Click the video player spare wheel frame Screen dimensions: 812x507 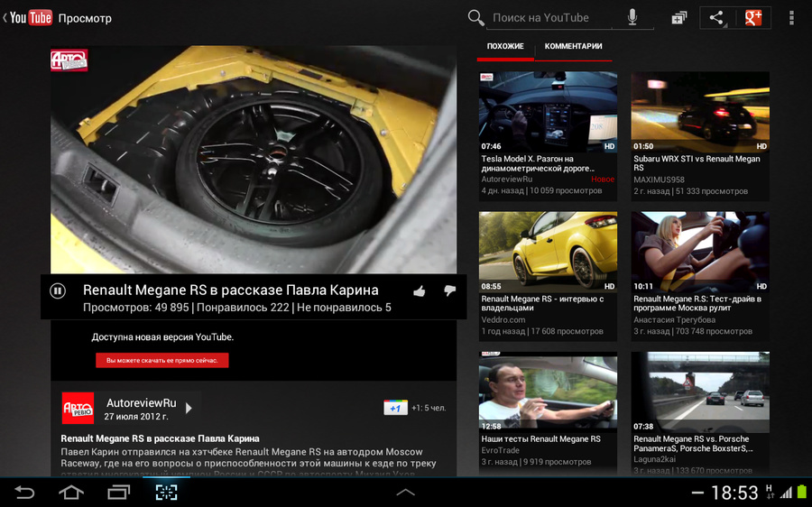(x=254, y=160)
